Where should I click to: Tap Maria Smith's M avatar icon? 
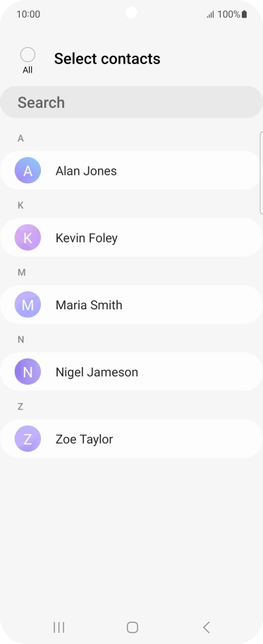click(x=27, y=304)
